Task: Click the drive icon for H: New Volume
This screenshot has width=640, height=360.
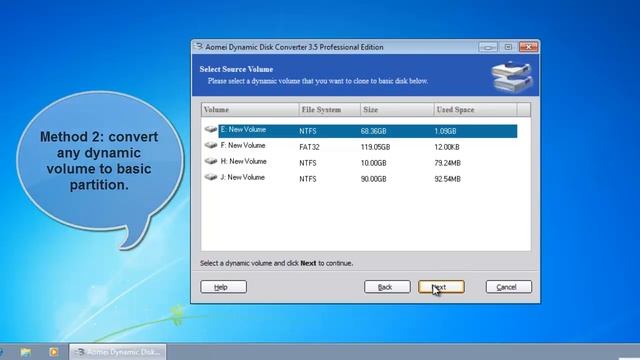Action: coord(211,161)
